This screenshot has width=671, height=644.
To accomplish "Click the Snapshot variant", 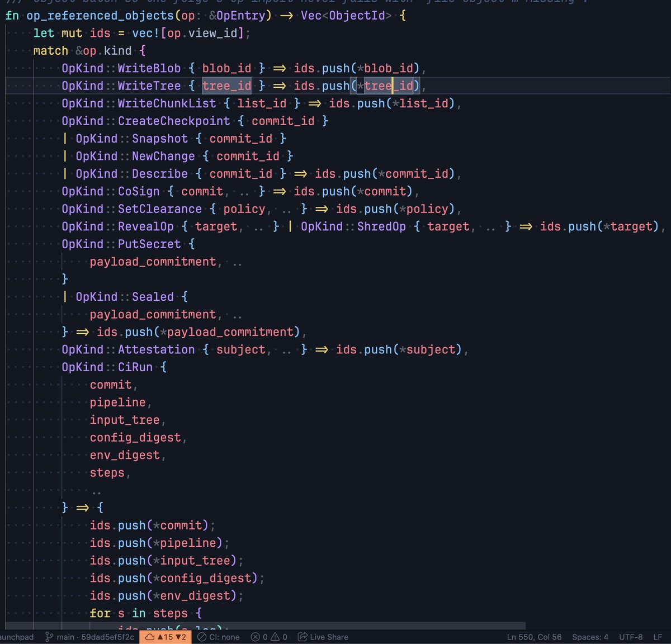I will (x=160, y=139).
